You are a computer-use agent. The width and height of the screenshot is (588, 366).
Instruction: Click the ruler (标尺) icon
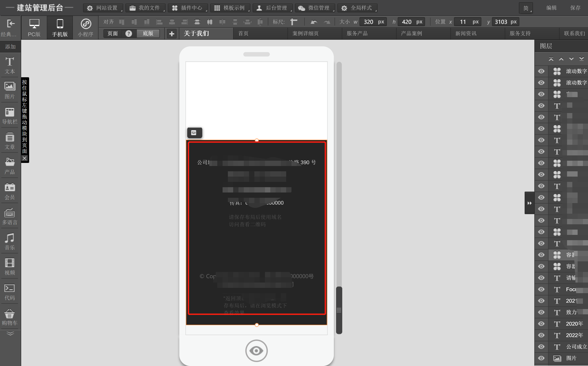(294, 22)
